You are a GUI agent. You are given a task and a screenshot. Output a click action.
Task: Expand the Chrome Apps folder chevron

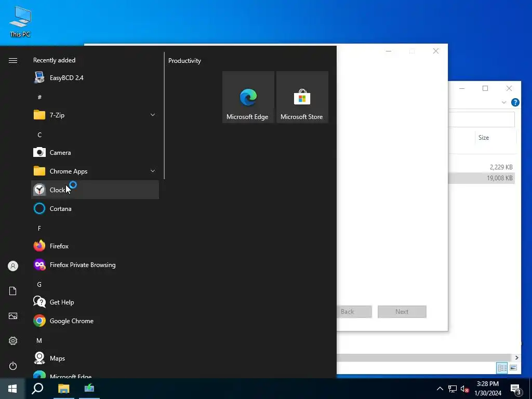[153, 171]
